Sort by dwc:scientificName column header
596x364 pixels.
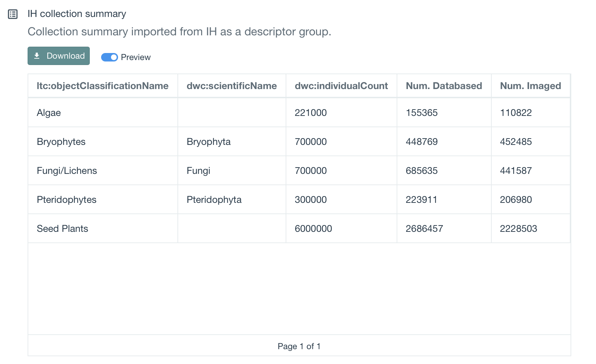[x=232, y=86]
